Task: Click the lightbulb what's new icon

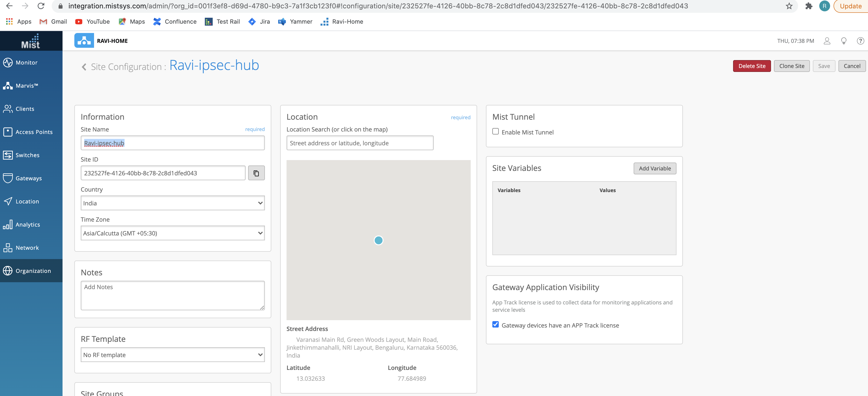Action: coord(843,41)
